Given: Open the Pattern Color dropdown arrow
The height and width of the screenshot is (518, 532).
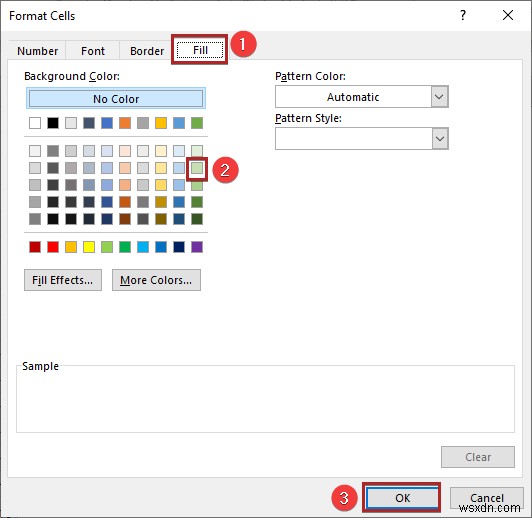Looking at the screenshot, I should point(439,97).
